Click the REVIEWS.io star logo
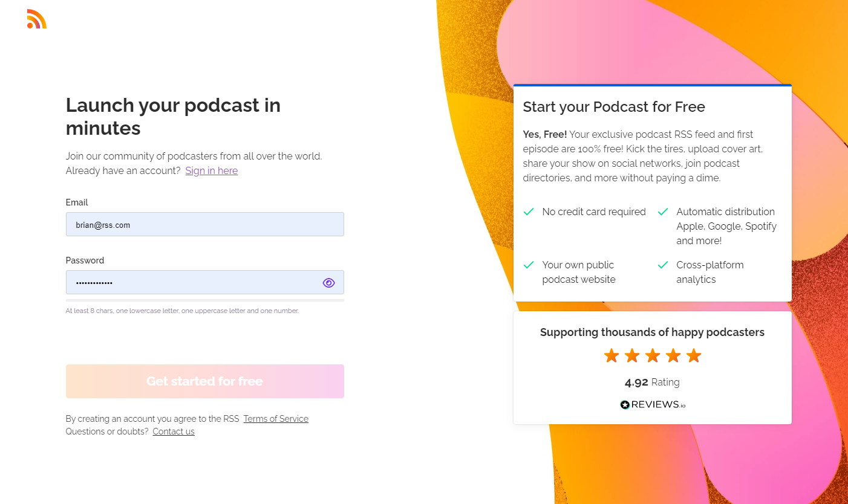 tap(624, 404)
